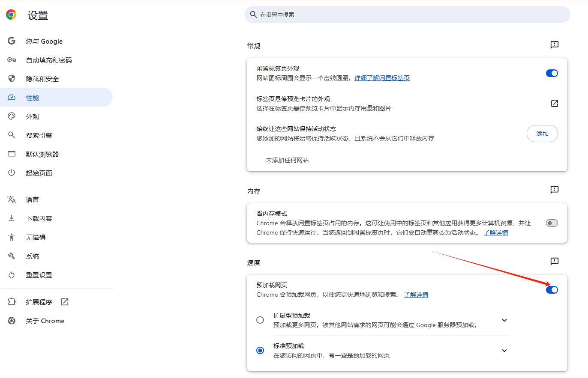Select 性能 in sidebar

(x=57, y=98)
